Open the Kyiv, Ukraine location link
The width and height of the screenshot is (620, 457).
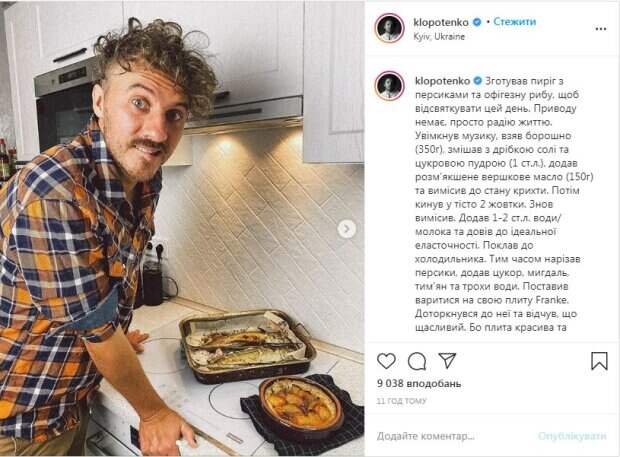point(439,36)
